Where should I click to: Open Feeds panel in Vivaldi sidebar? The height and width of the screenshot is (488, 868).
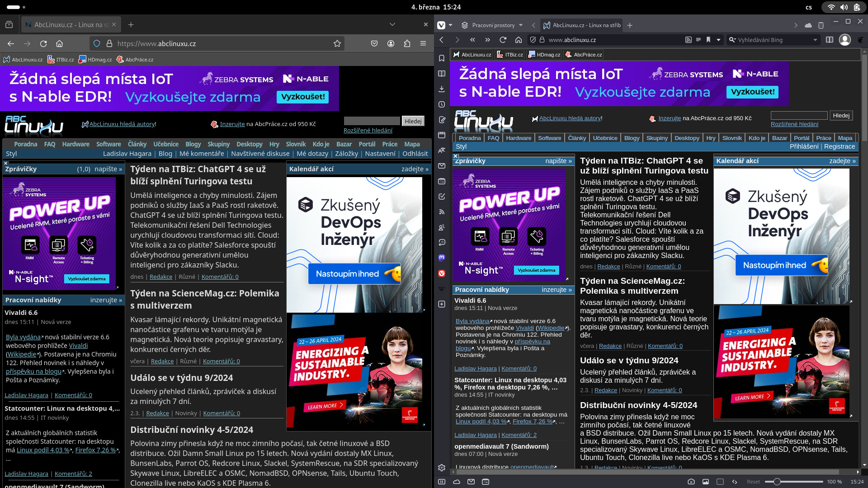(x=442, y=212)
